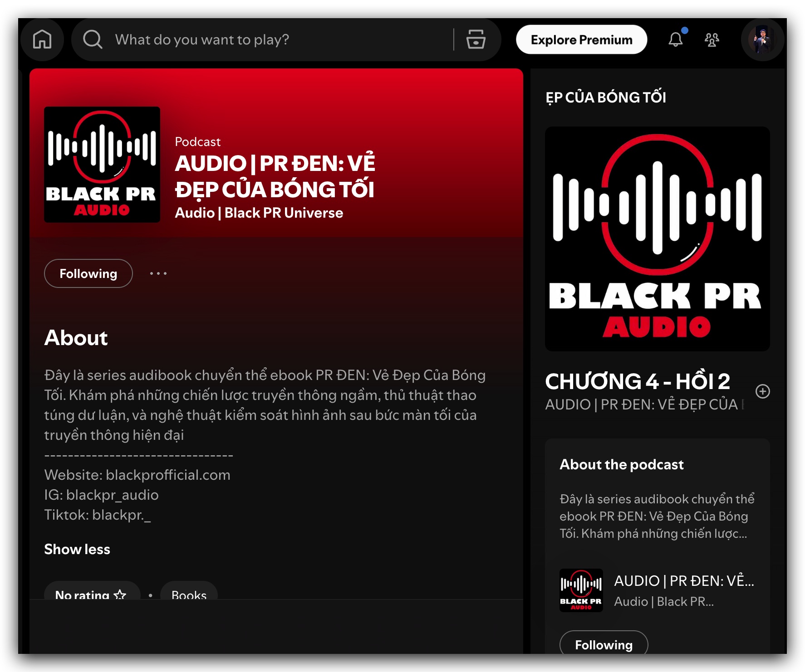
Task: Open Friend Activity people icon
Action: pyautogui.click(x=712, y=39)
